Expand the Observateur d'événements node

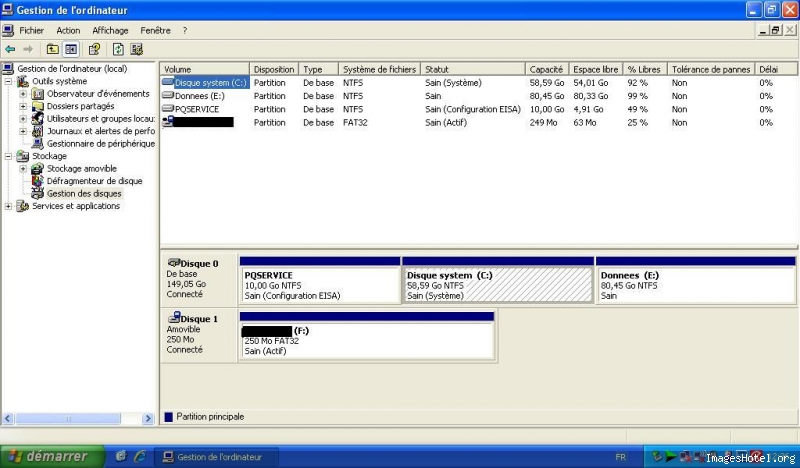pyautogui.click(x=23, y=94)
